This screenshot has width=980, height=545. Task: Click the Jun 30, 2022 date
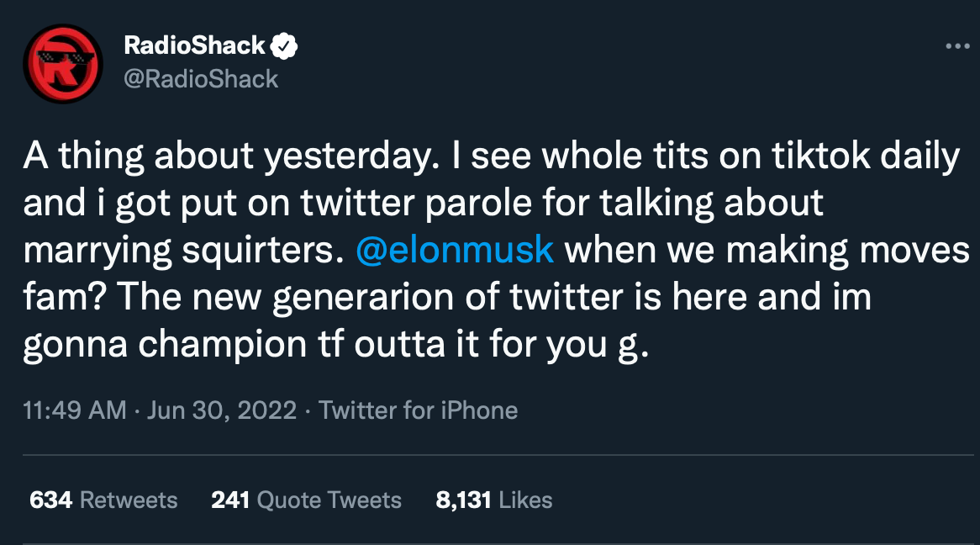pyautogui.click(x=219, y=410)
